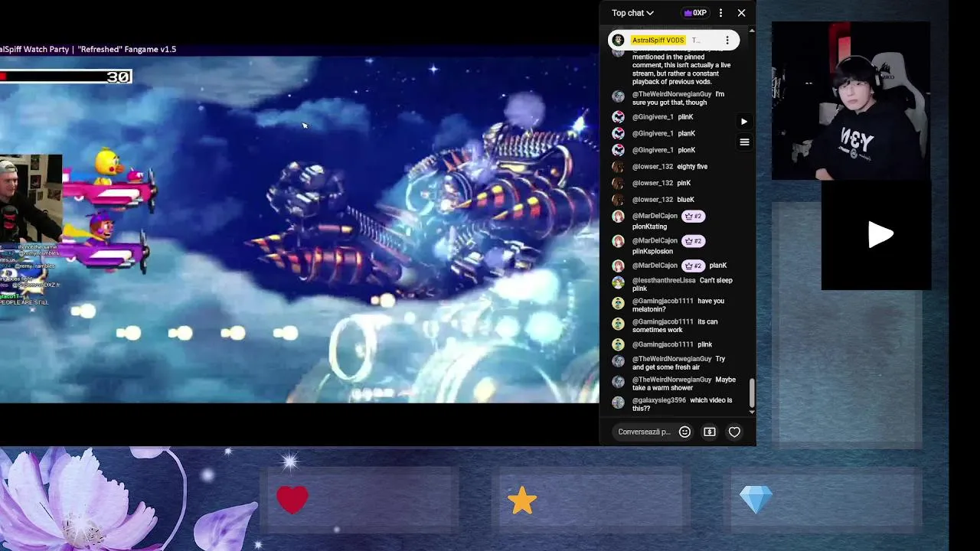980x551 pixels.
Task: Click the "Try and get some fresh air" message
Action: pyautogui.click(x=678, y=363)
